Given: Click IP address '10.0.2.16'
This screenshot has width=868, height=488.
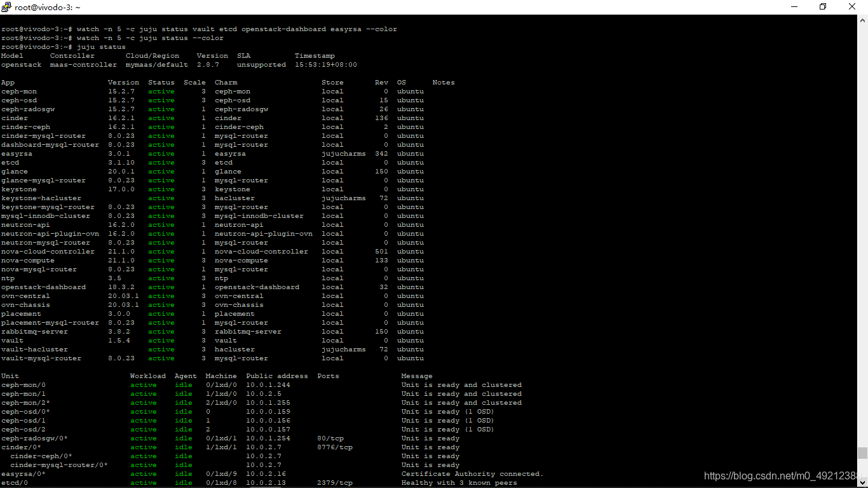Looking at the screenshot, I should coord(266,474).
